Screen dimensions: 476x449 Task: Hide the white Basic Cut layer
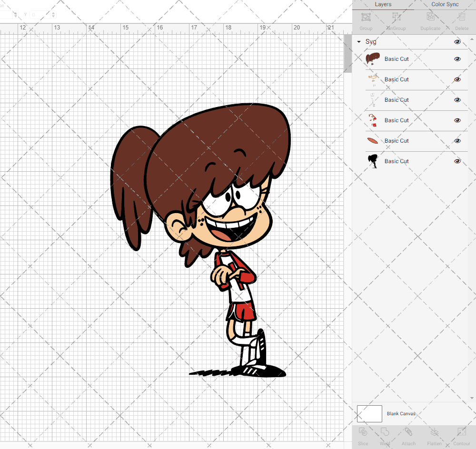[457, 100]
